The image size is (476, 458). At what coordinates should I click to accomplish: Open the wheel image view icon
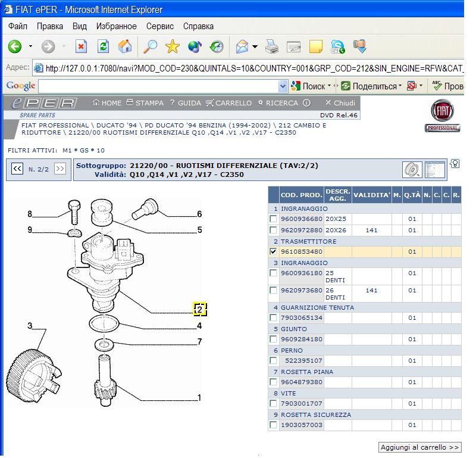coord(412,169)
